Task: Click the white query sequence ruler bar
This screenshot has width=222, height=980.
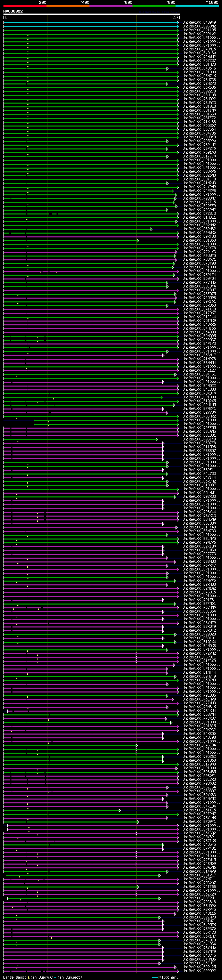Action: click(x=92, y=15)
